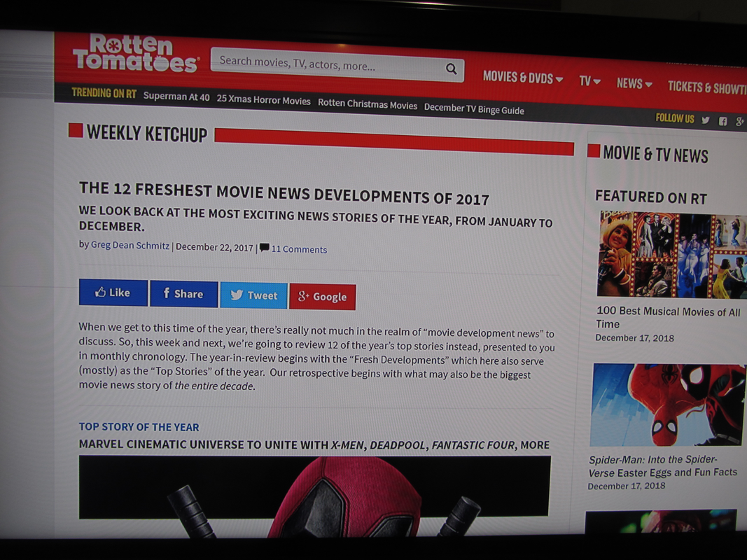The image size is (747, 560).
Task: Focus the Search movies, TV, actors field
Action: coord(337,65)
